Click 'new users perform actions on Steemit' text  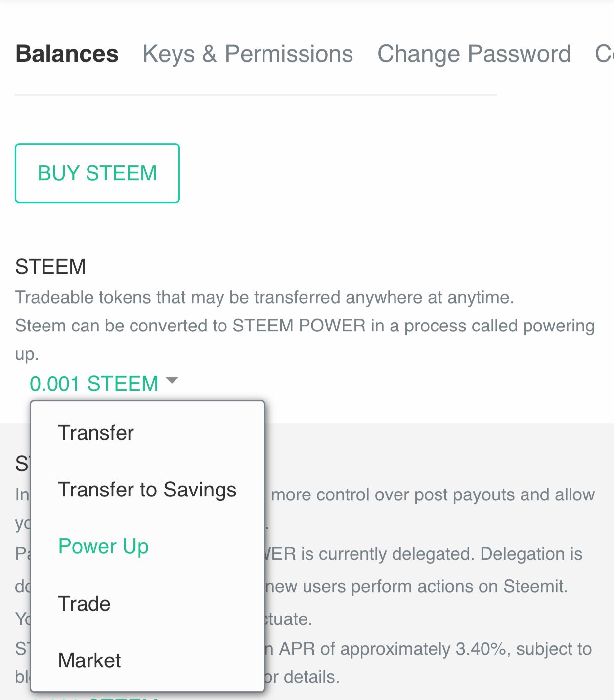[416, 586]
